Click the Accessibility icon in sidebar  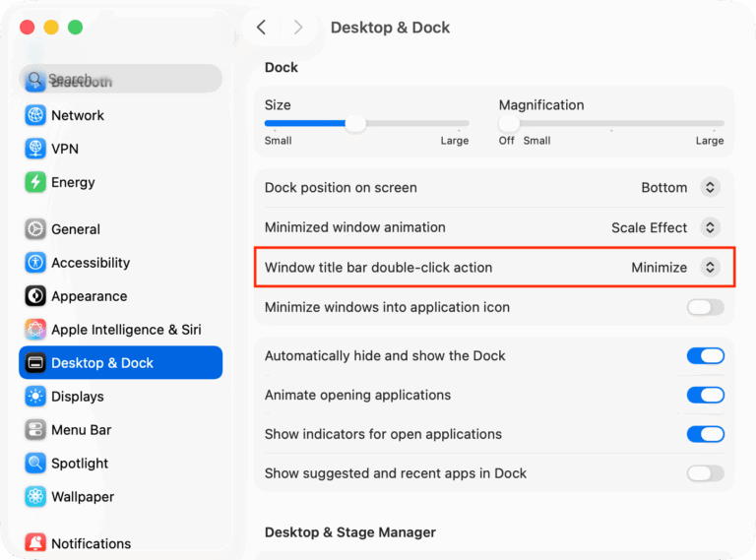click(35, 263)
